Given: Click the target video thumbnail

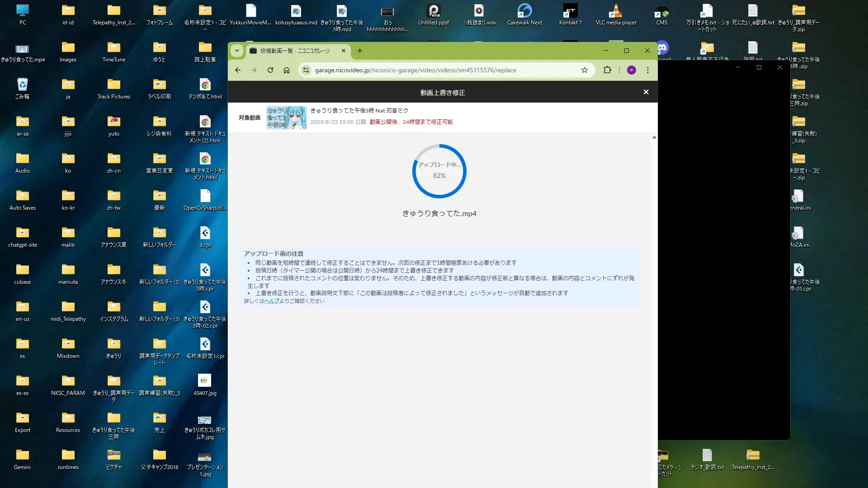Looking at the screenshot, I should (286, 117).
